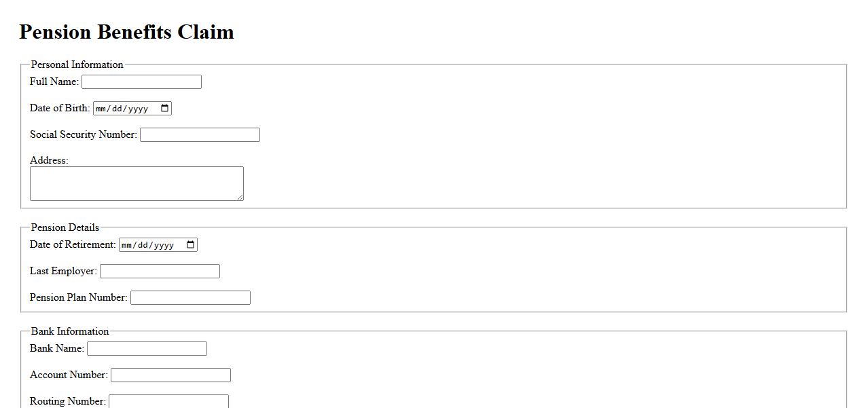Click the Pension Plan Number field

point(190,298)
